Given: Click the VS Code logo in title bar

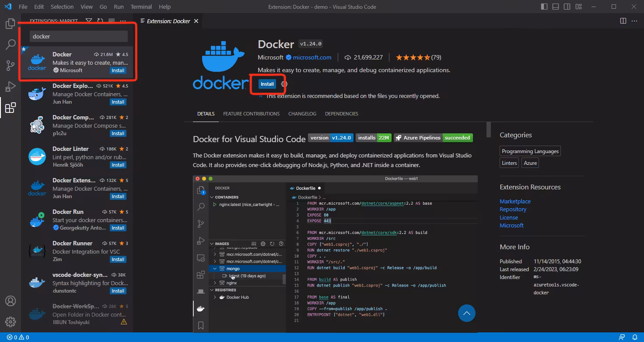Looking at the screenshot, I should (x=7, y=7).
